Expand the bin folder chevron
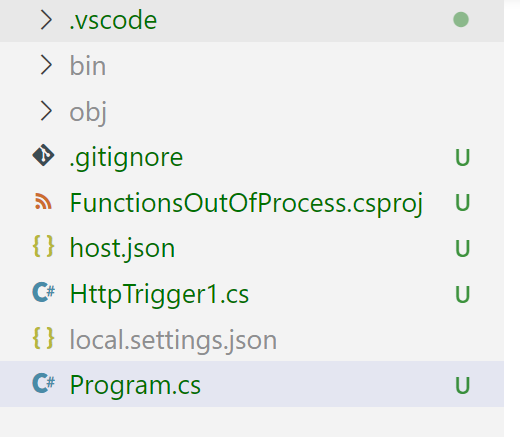The width and height of the screenshot is (520, 437). pos(46,65)
